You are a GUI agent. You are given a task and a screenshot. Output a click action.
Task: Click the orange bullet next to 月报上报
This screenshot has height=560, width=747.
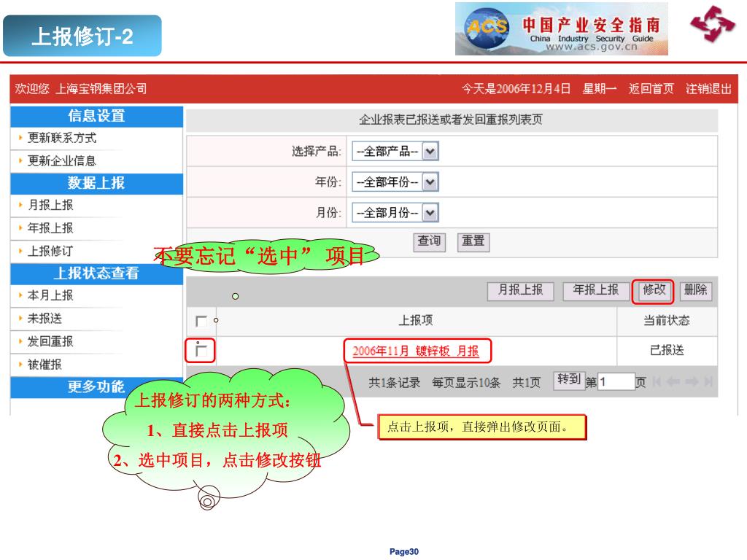(20, 205)
